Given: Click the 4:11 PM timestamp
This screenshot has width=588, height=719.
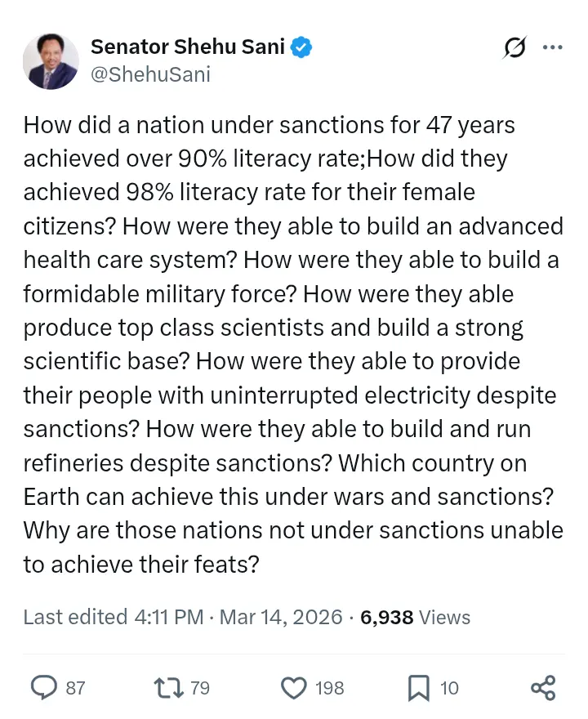Looking at the screenshot, I should pos(168,617).
